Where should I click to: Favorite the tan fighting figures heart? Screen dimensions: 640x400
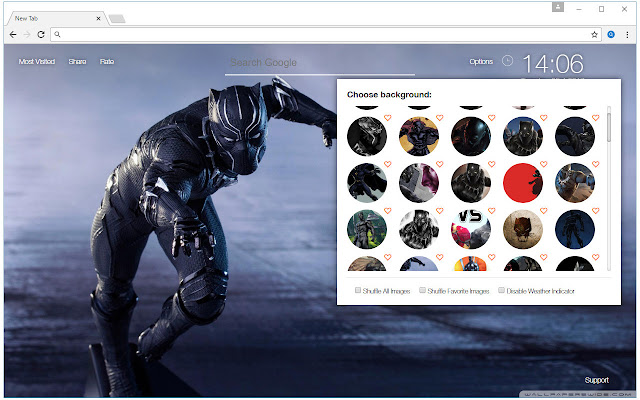596,164
